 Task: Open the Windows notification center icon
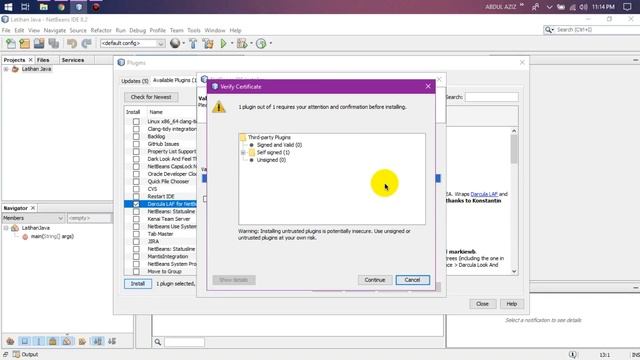(627, 7)
